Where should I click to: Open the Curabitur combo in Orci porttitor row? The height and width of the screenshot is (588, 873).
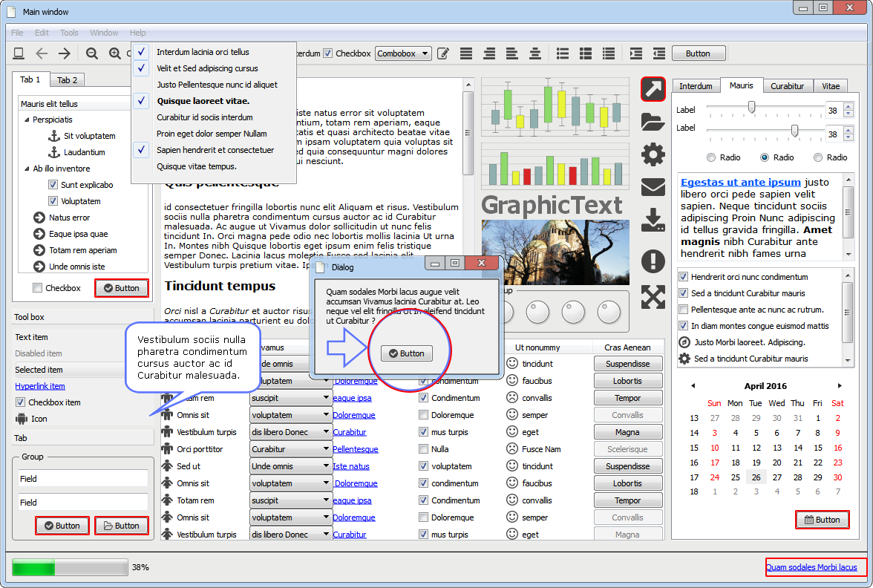coord(290,449)
